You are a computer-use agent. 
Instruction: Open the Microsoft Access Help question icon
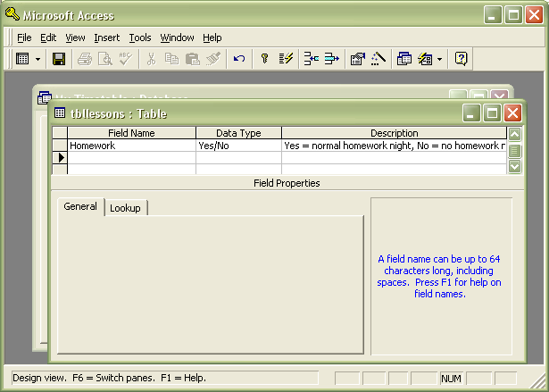tap(462, 59)
